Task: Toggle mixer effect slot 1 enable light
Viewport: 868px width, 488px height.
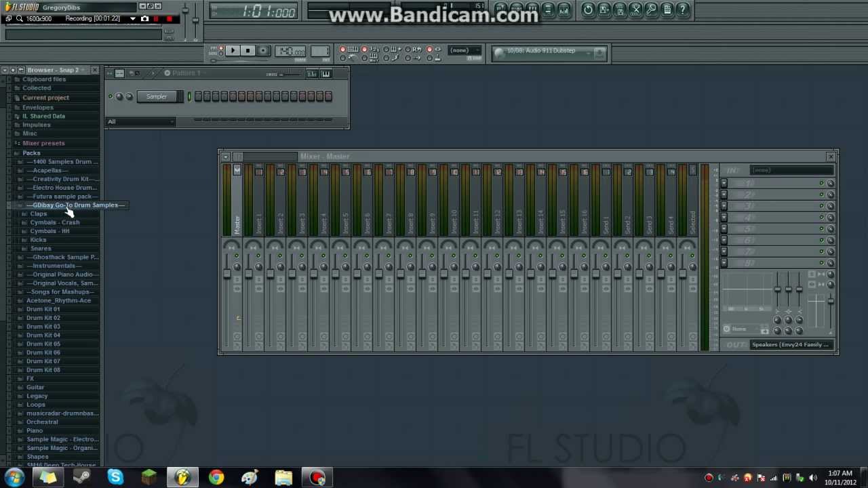Action: 821,184
